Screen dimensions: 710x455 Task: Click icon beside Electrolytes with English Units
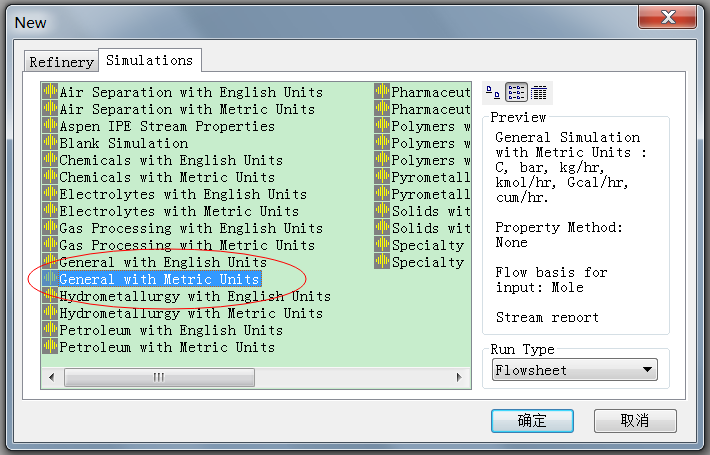[x=50, y=194]
